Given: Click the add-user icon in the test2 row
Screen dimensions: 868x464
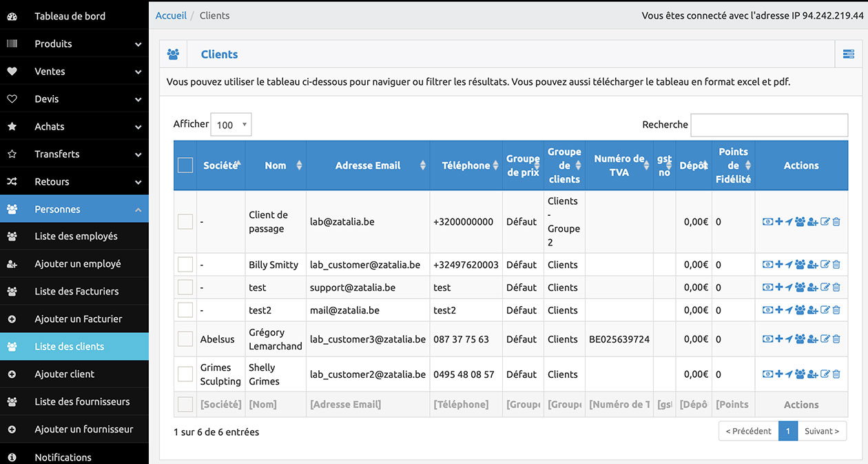Looking at the screenshot, I should [x=812, y=310].
